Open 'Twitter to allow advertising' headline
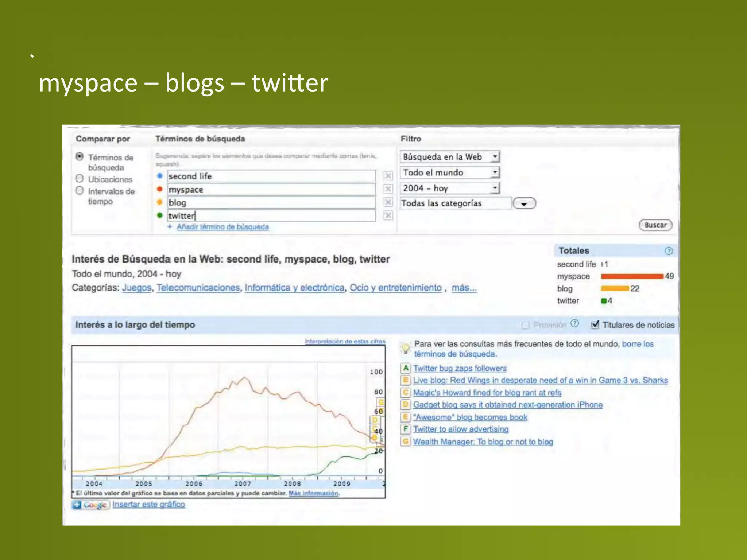This screenshot has height=560, width=747. tap(461, 429)
